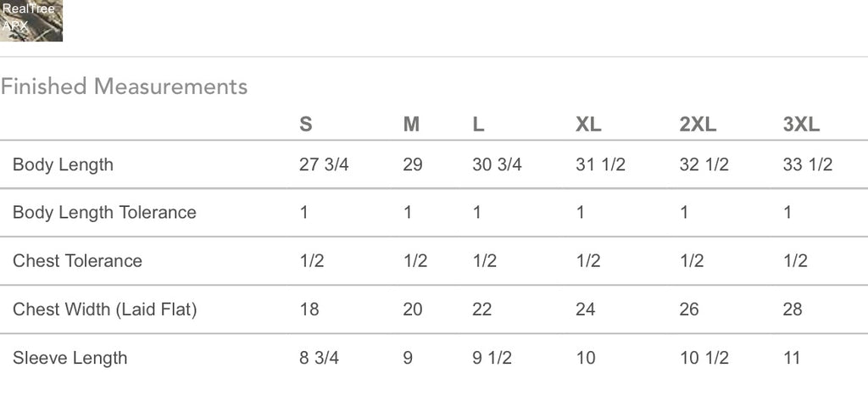
Task: Click the Chest Tolerance row label
Action: tap(77, 261)
